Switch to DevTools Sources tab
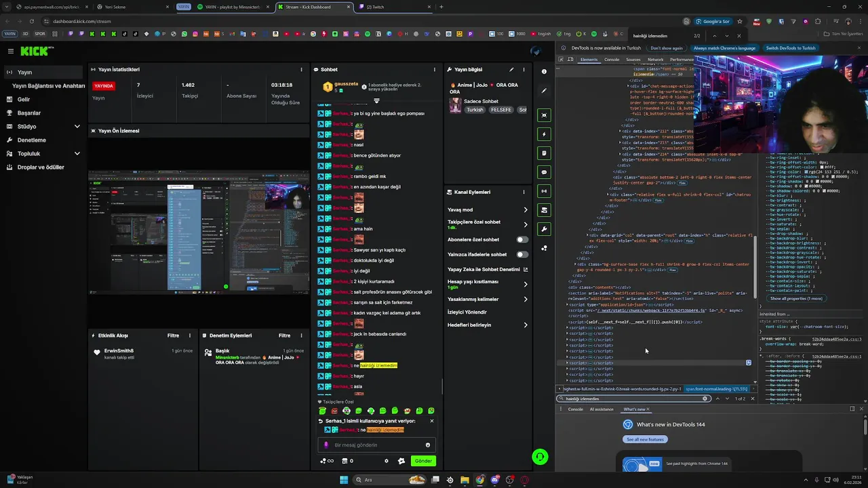868x488 pixels. [x=633, y=60]
